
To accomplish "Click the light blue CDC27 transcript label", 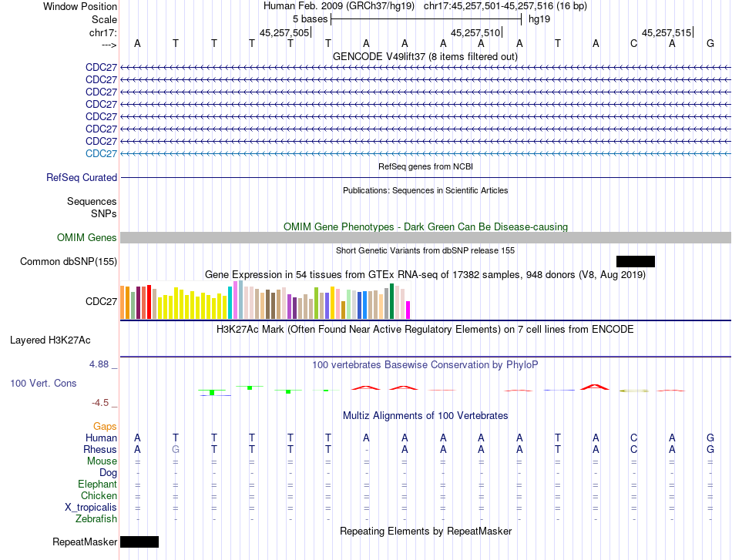I will (x=101, y=153).
